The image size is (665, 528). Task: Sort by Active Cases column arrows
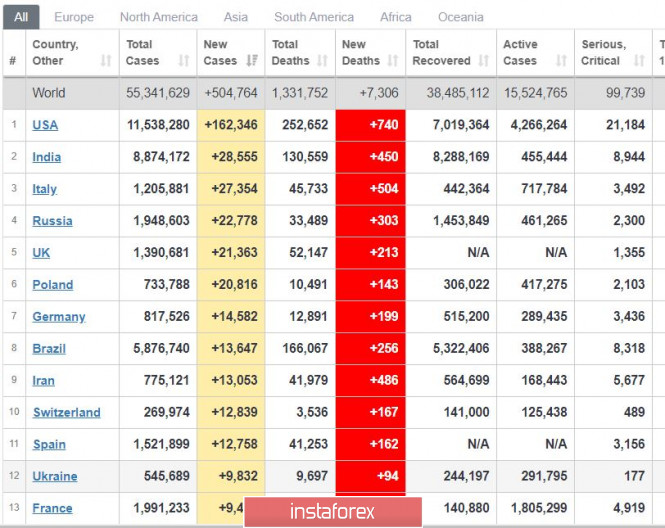click(561, 61)
